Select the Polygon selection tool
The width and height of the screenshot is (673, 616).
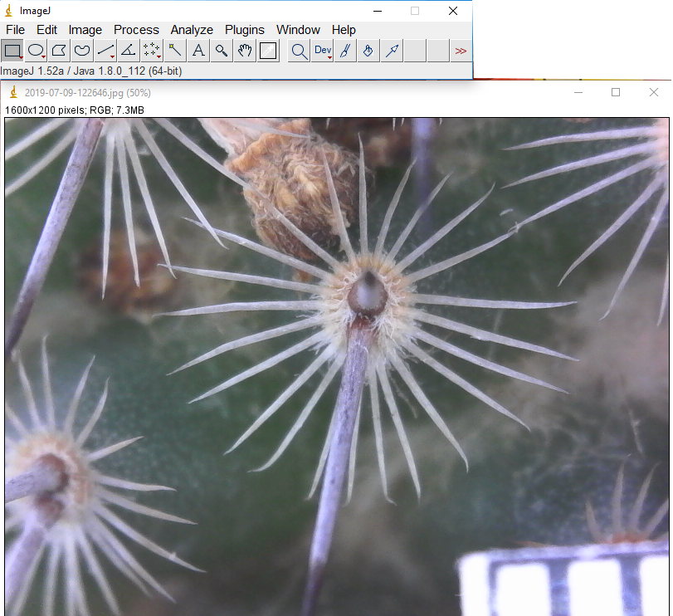[x=59, y=51]
